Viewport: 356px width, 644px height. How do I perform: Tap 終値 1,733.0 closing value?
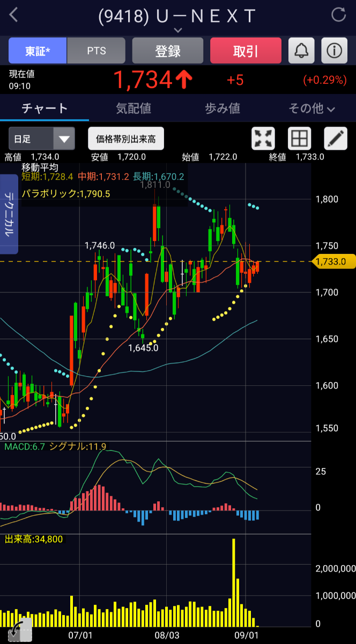(296, 157)
